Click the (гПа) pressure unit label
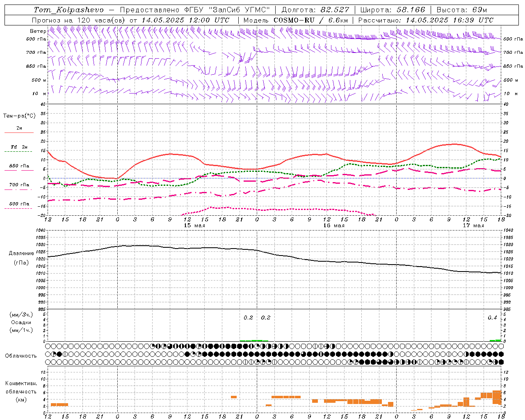Screen dimensions: 525x420 pos(21,263)
